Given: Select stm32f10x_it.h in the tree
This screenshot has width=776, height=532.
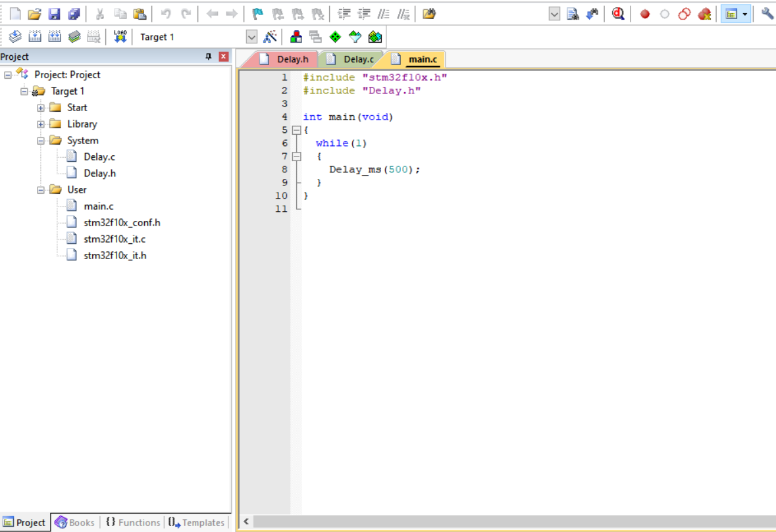Looking at the screenshot, I should point(115,255).
